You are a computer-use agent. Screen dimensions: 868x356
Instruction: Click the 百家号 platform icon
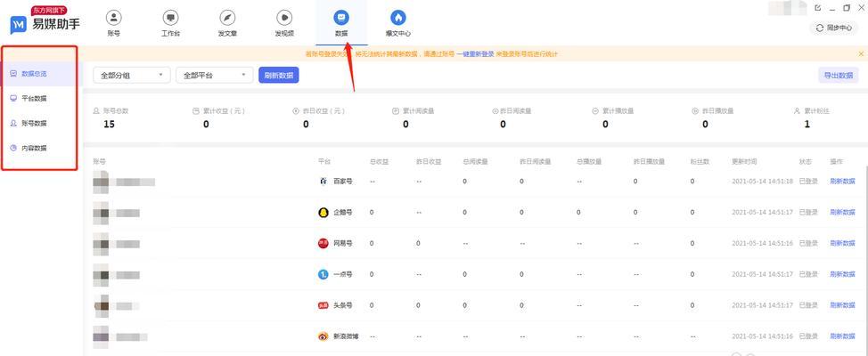coord(323,181)
